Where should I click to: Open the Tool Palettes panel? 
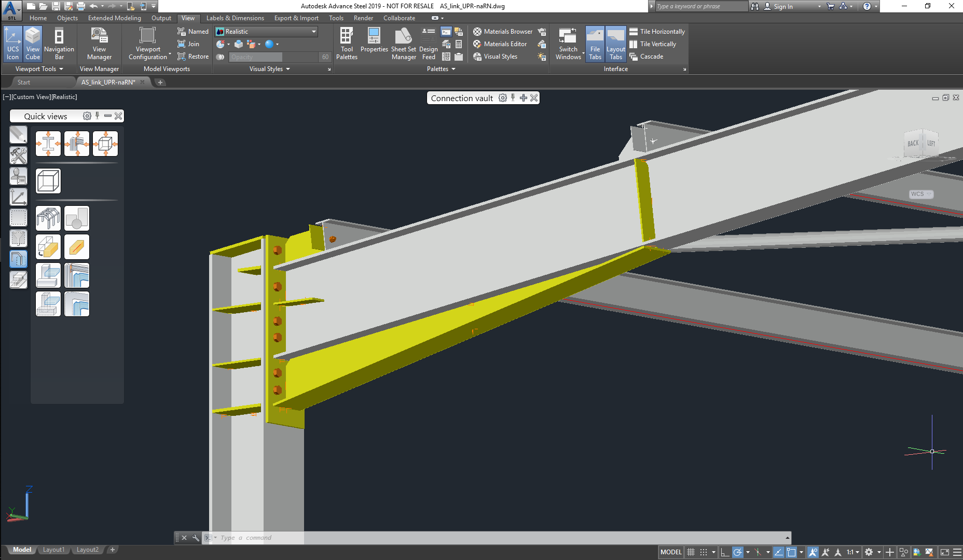(347, 44)
